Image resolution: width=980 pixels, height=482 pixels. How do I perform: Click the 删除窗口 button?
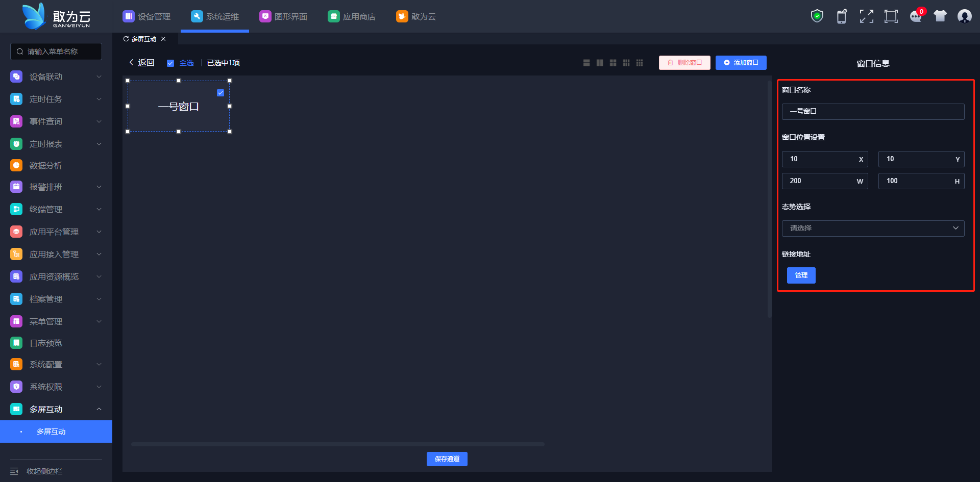tap(684, 63)
